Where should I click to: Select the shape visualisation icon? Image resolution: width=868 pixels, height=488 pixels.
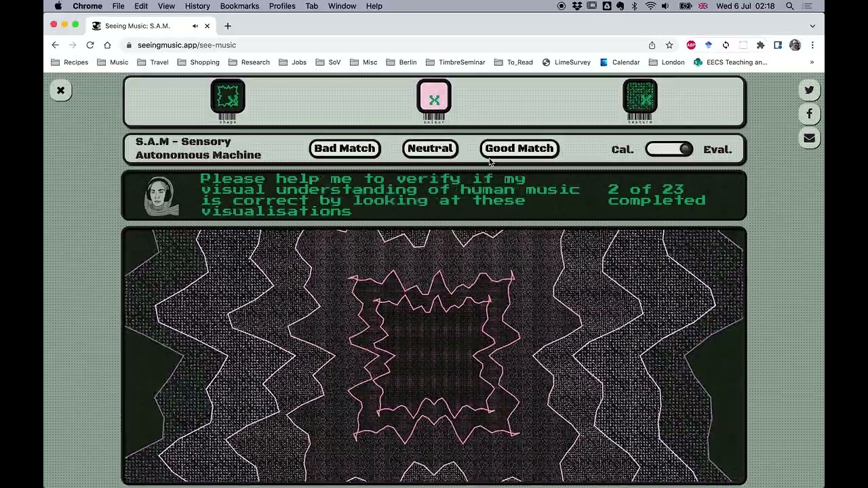coord(228,97)
